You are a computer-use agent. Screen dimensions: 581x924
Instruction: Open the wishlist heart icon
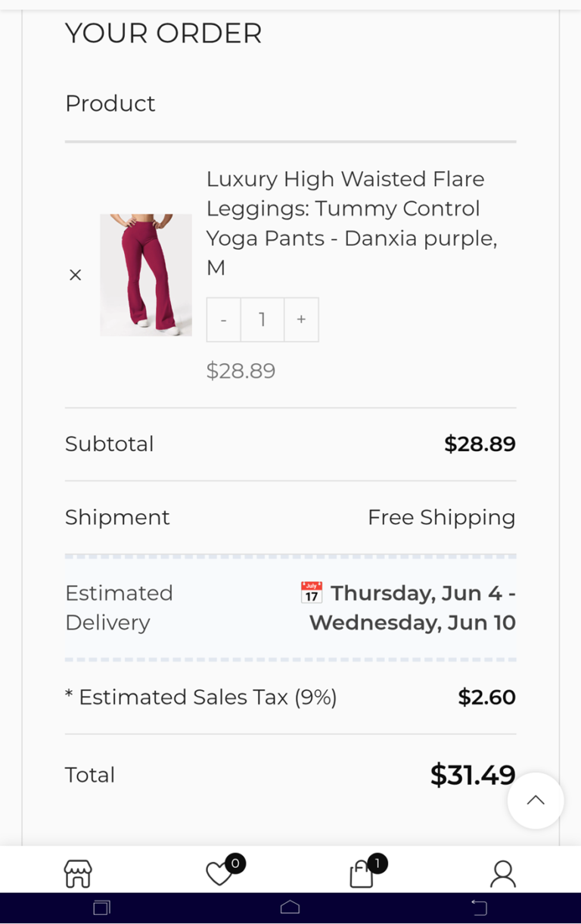point(219,874)
